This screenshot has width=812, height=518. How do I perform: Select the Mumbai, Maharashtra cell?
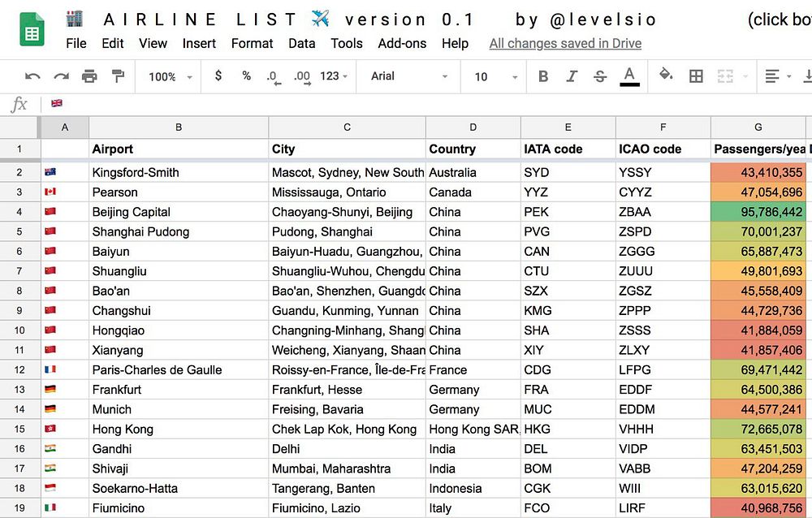tap(347, 468)
